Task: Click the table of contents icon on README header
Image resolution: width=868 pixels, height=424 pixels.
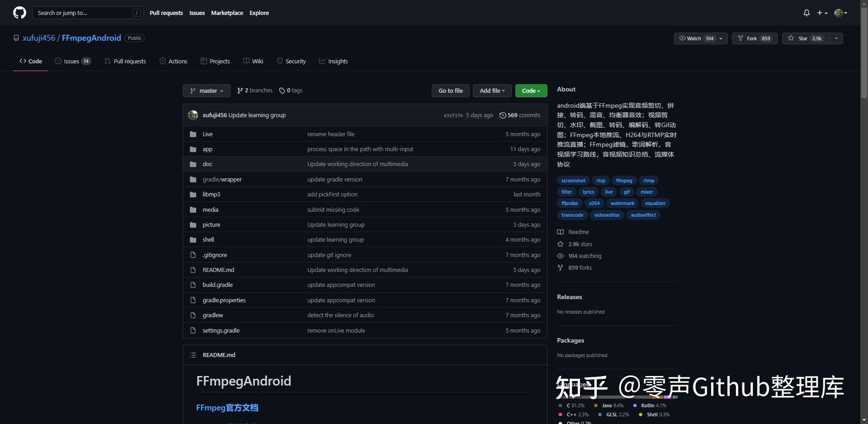Action: tap(193, 355)
